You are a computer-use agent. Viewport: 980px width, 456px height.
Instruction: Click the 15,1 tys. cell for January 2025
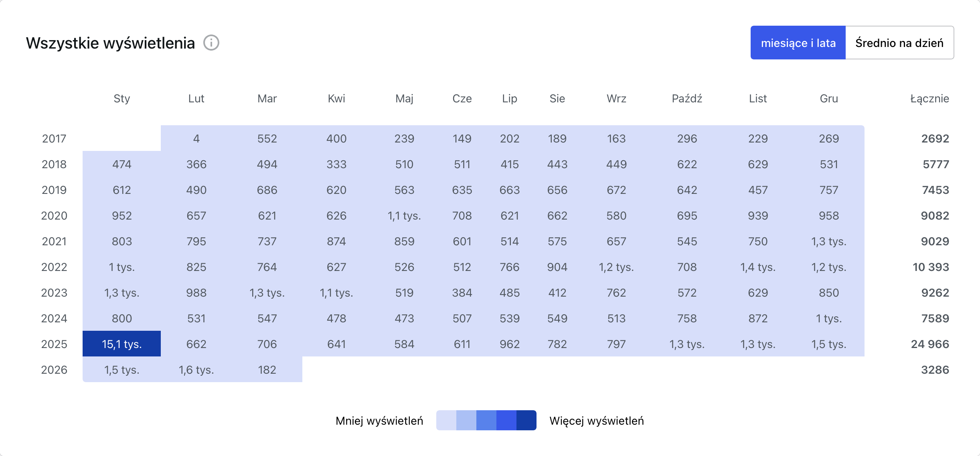tap(121, 344)
